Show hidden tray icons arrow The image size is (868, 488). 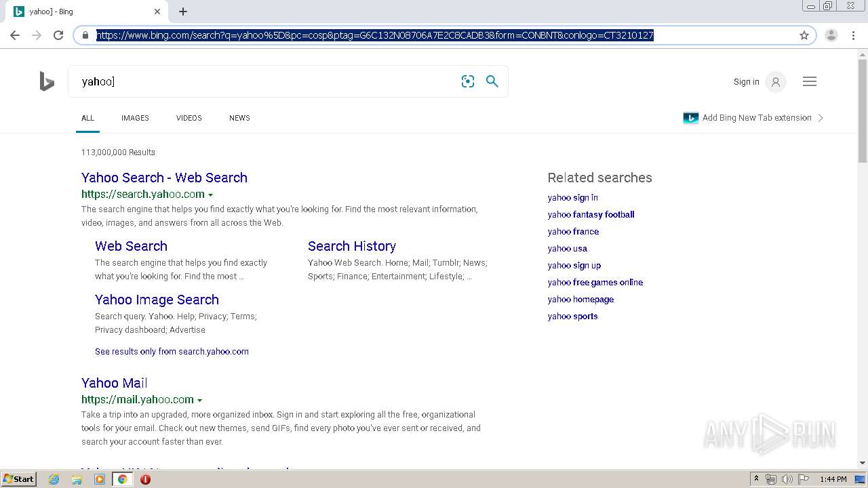coord(756,479)
